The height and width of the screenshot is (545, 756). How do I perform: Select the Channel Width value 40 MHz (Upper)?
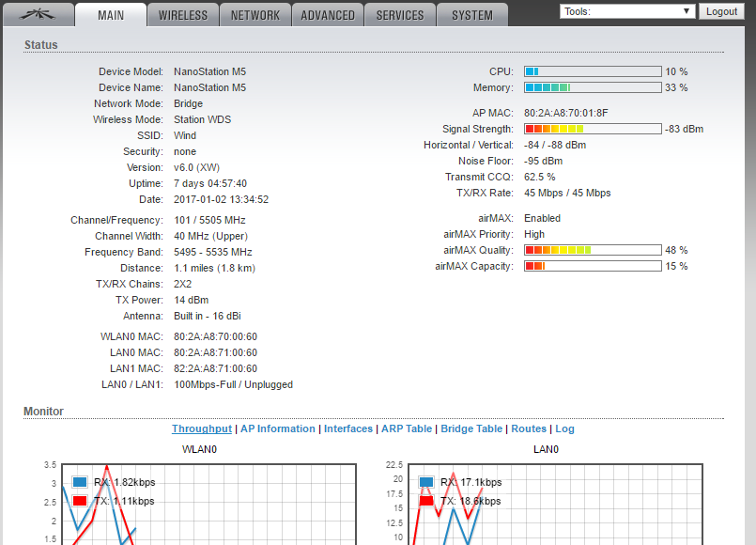click(210, 237)
